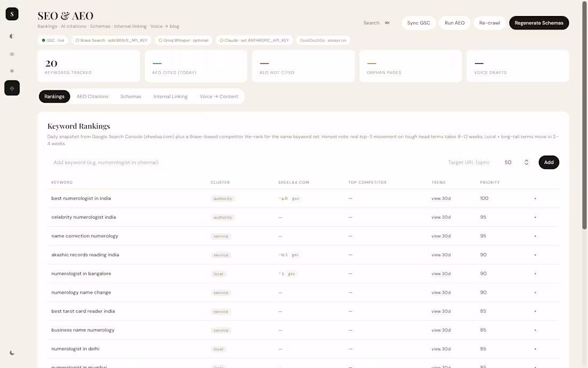Click the Voice Drafts stat card

tap(518, 66)
